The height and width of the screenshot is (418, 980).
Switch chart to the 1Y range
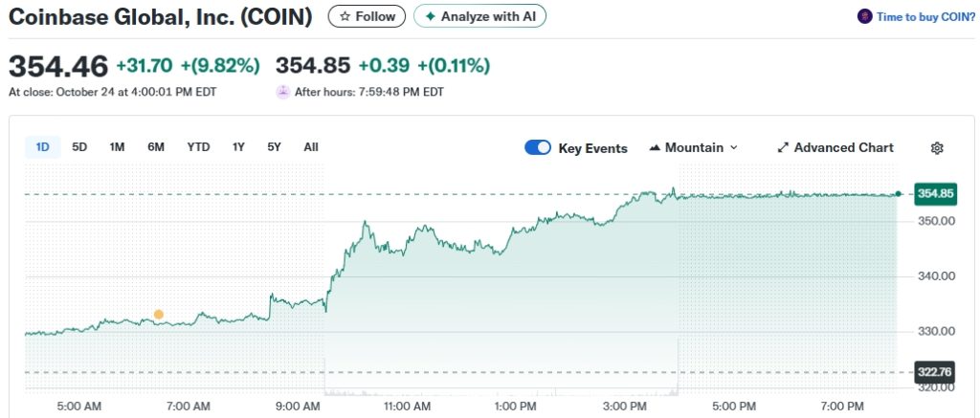pos(238,147)
